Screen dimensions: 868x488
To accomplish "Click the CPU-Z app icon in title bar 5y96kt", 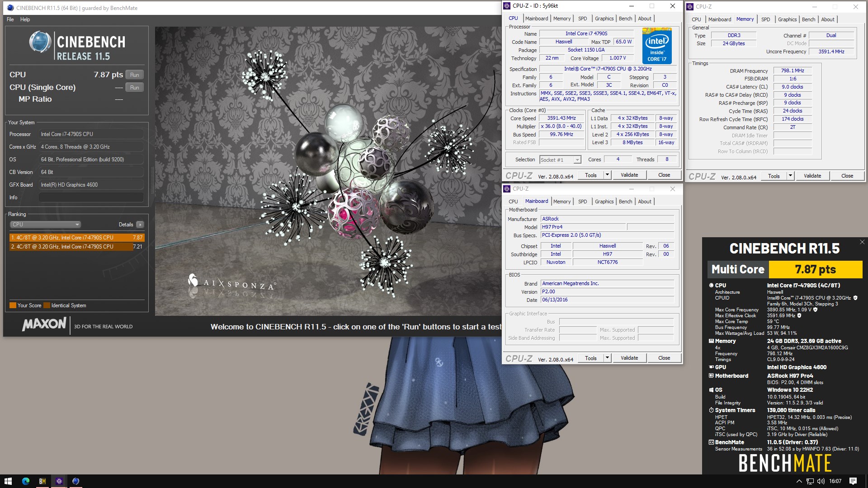I will tap(507, 6).
